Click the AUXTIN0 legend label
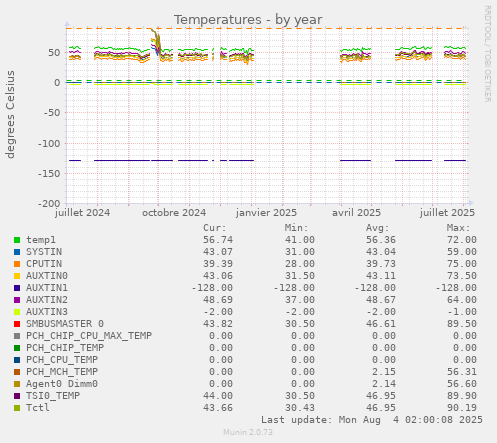 [47, 276]
